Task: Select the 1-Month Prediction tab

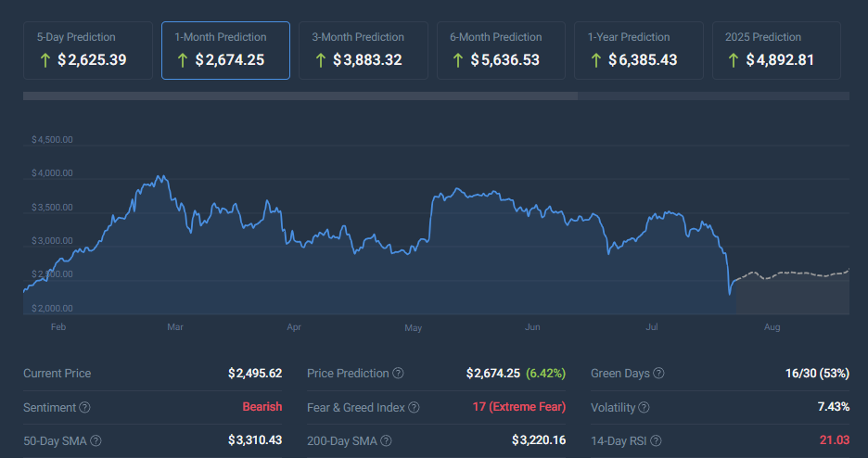Action: (x=225, y=50)
